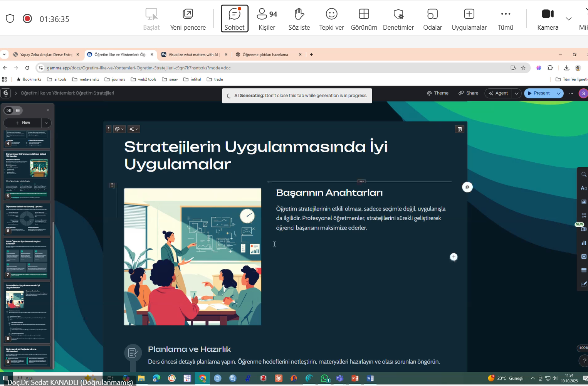Click the Theme button

point(438,93)
